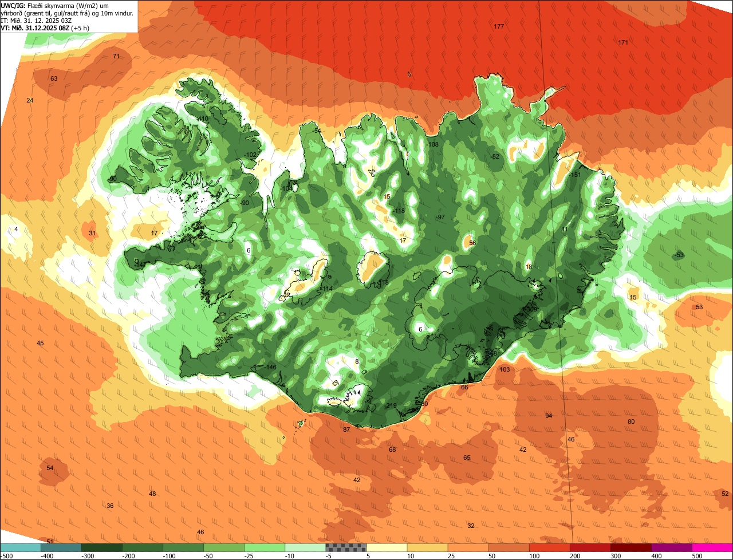Viewport: 733px width, 560px height.
Task: Click the map value '103'
Action: (x=505, y=369)
